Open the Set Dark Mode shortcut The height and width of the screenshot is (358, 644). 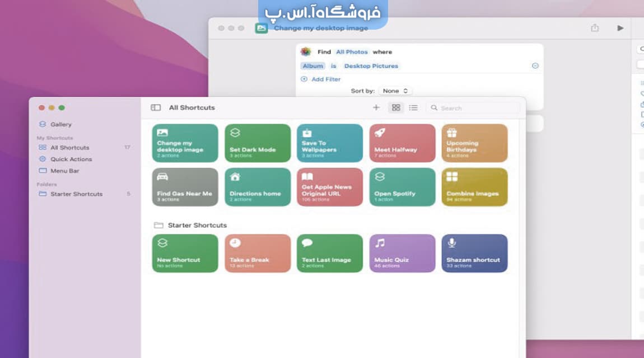click(257, 143)
